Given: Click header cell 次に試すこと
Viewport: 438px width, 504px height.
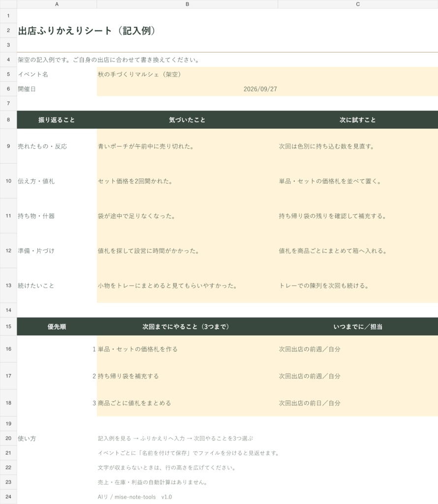Looking at the screenshot, I should 358,120.
